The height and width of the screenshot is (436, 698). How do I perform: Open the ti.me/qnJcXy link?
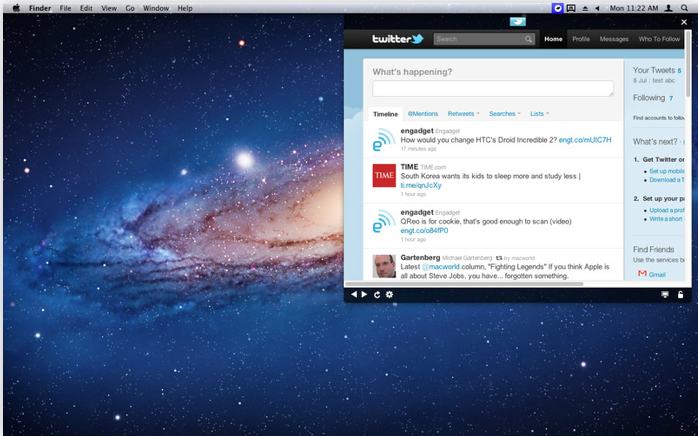tap(421, 185)
